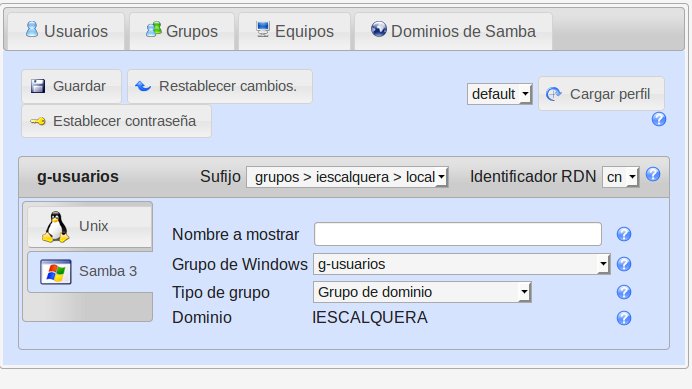
Task: Click the Windows flag icon
Action: (56, 272)
